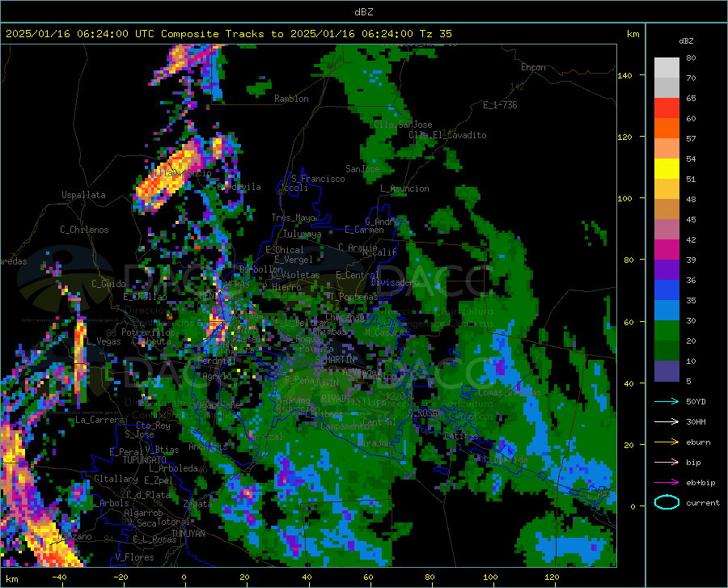Click the cyan 50YD arrow in legend

[667, 401]
